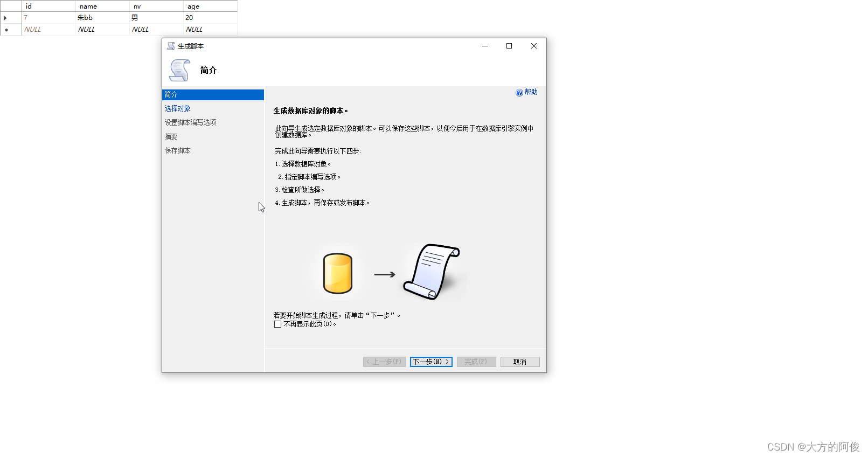Viewport: 868px width, 457px height.
Task: Click the 'age' column header
Action: click(x=193, y=6)
